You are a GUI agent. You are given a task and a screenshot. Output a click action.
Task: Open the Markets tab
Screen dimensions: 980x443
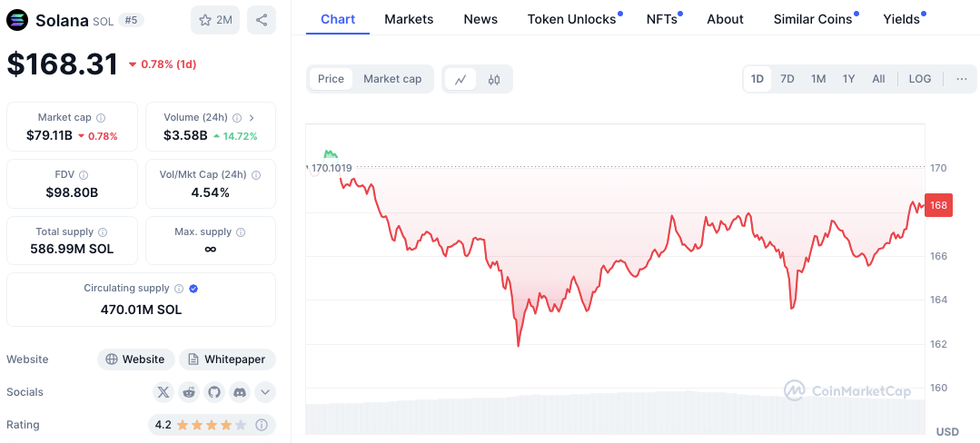click(x=409, y=19)
